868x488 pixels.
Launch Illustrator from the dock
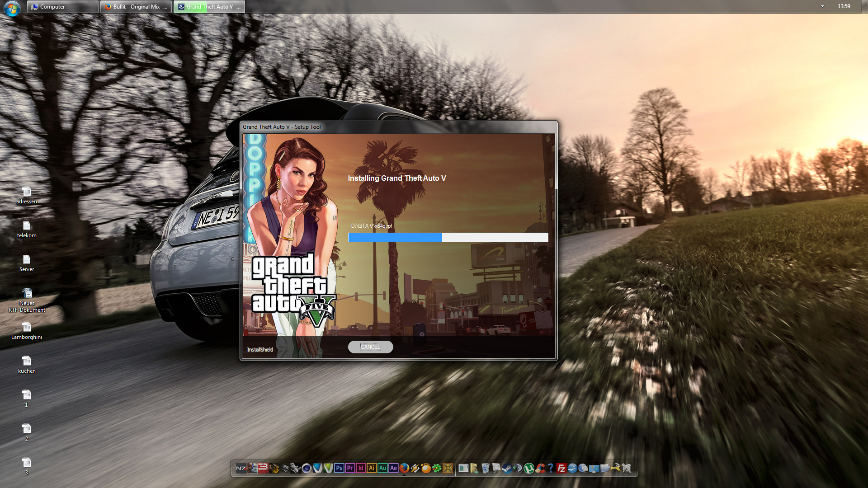point(372,468)
